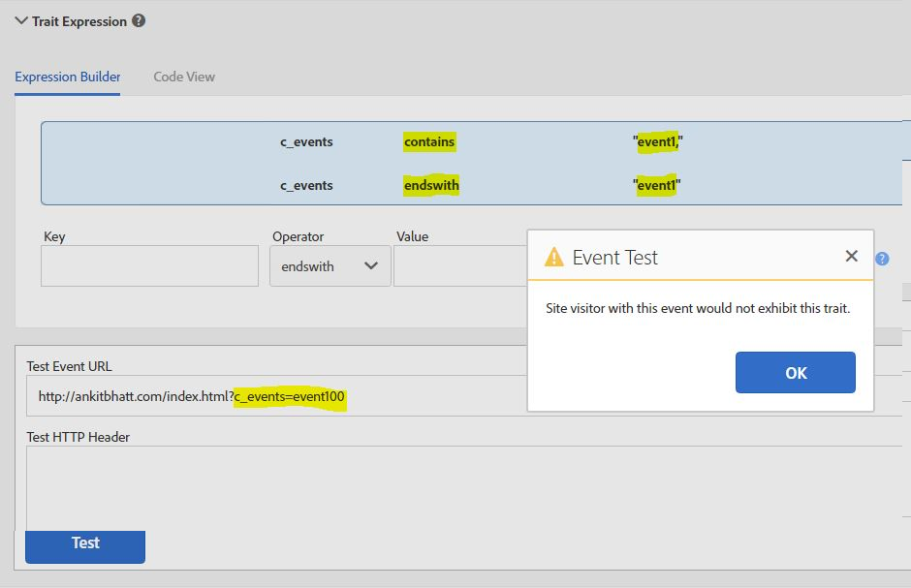Open the Code View tab
The image size is (911, 588).
coord(184,77)
